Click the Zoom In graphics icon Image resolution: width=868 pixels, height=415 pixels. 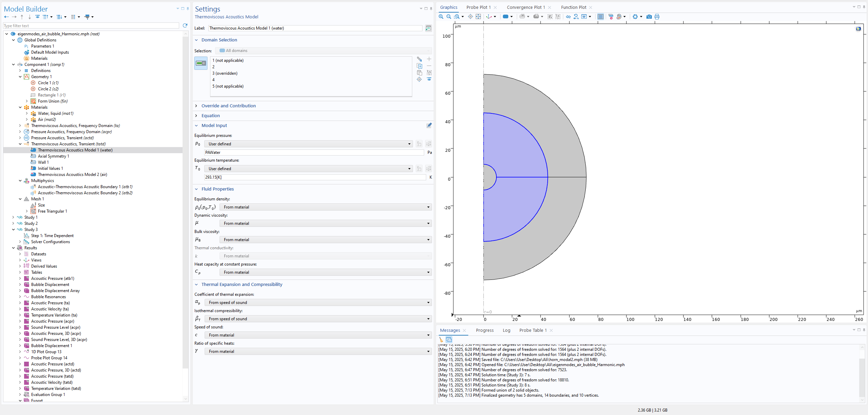(x=441, y=17)
